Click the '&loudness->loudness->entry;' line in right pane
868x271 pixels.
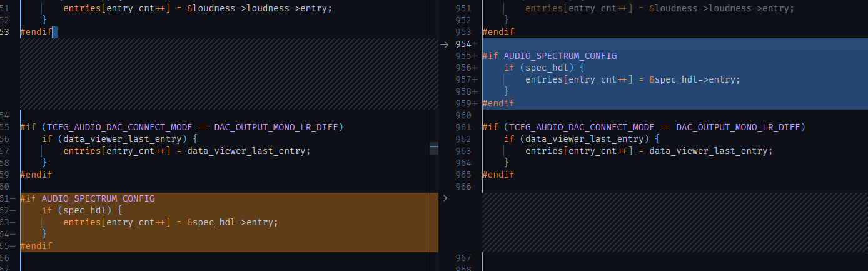pyautogui.click(x=660, y=8)
